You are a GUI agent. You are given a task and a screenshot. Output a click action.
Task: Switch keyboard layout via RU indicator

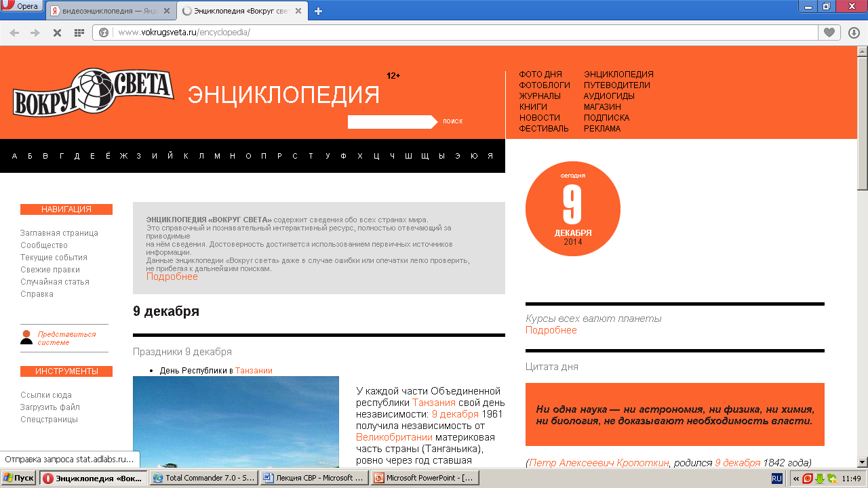777,479
